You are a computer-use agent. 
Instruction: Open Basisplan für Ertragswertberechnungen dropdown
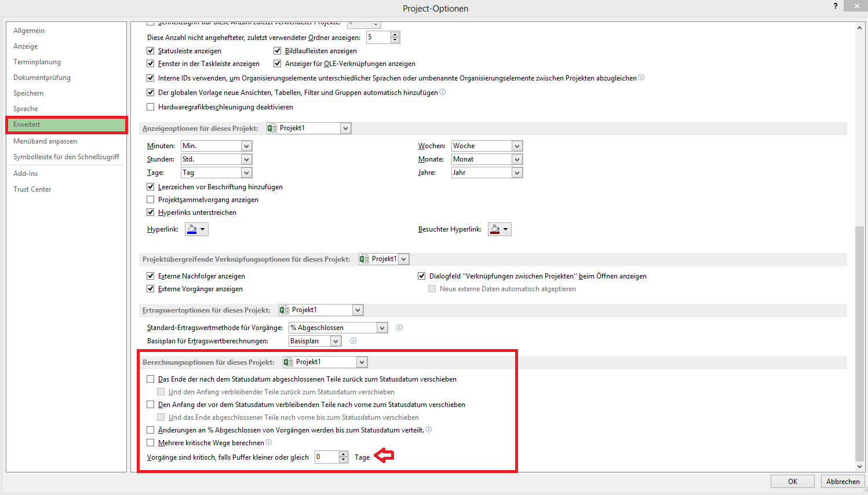(x=336, y=341)
